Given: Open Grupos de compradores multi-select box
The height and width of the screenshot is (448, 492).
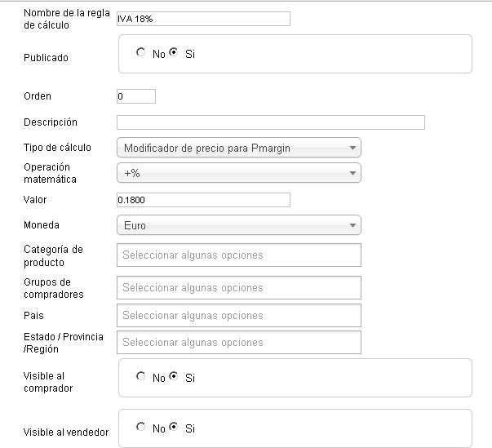Looking at the screenshot, I should tap(239, 288).
